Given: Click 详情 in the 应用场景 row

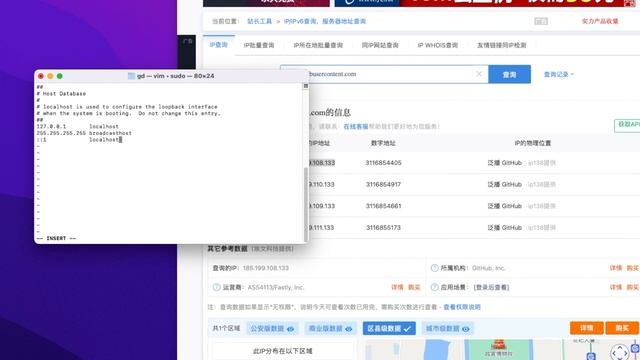Looking at the screenshot, I should [616, 287].
